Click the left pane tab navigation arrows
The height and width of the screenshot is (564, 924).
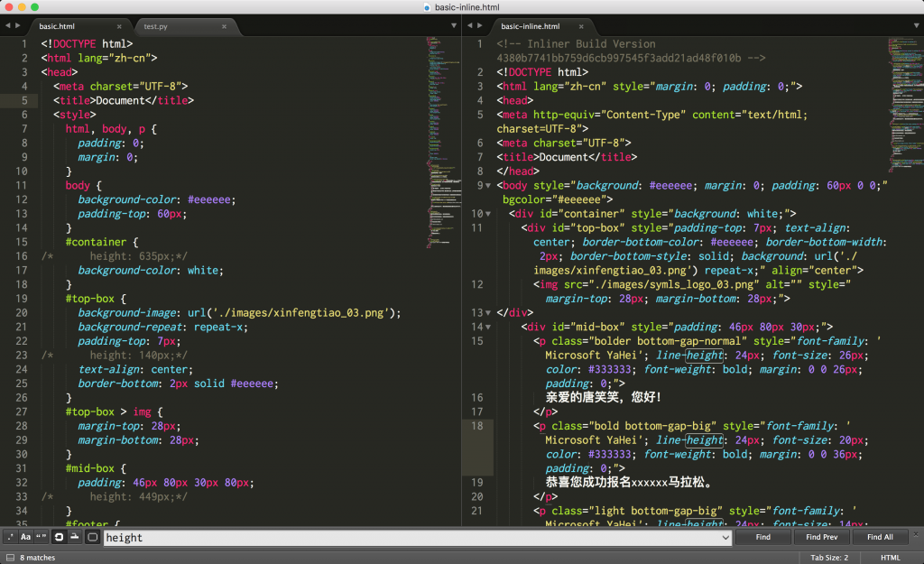(x=14, y=26)
